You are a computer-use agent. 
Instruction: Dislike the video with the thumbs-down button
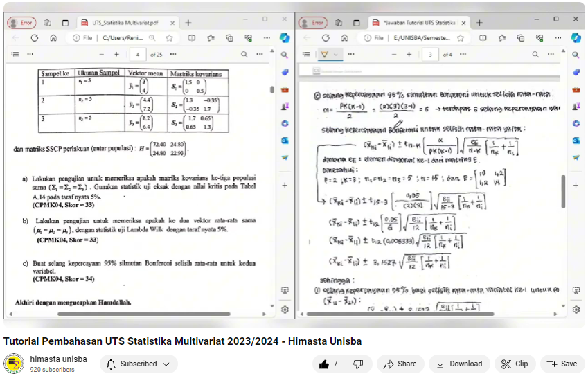tap(358, 364)
